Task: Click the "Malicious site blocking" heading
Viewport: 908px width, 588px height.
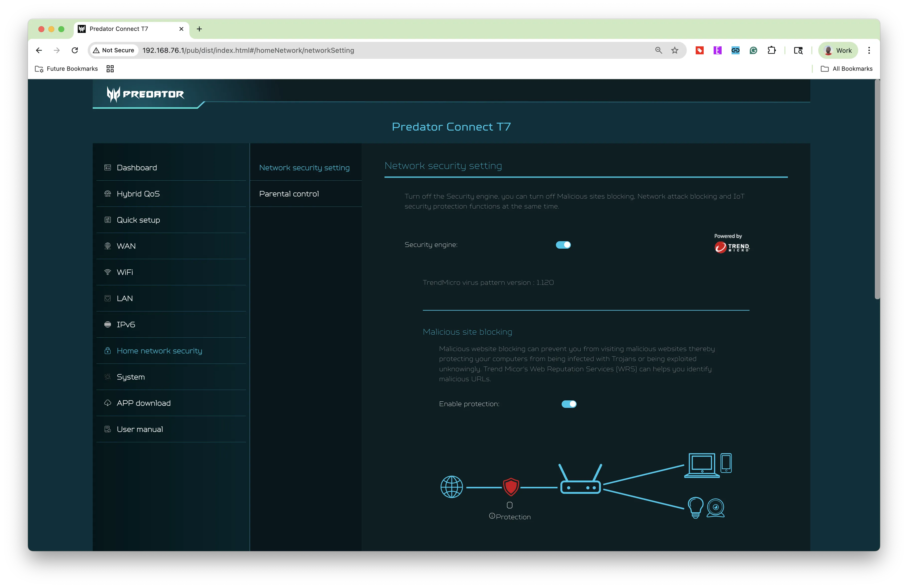Action: click(x=467, y=332)
